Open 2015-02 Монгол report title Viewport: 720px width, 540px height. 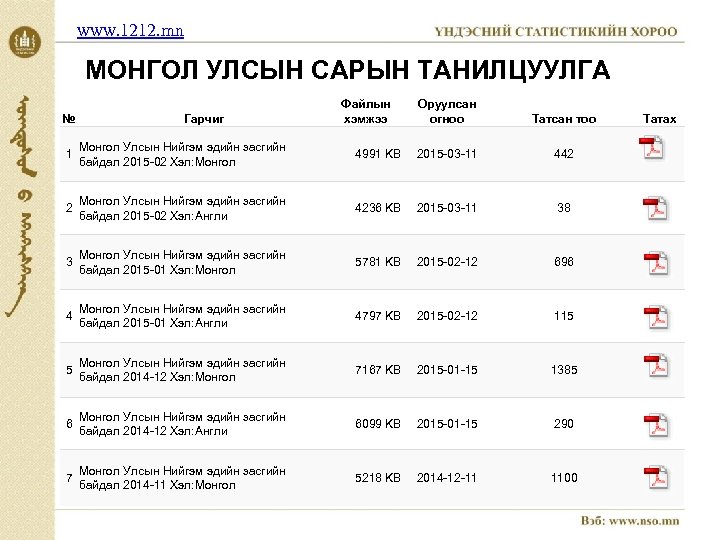click(x=182, y=154)
